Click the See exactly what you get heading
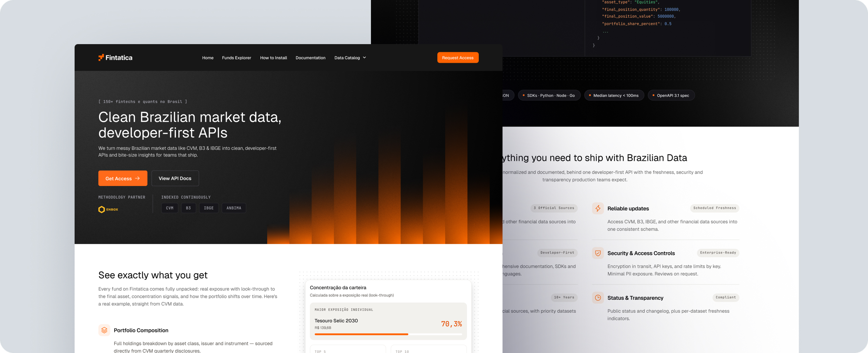Screen dimensions: 868x353 tap(153, 275)
